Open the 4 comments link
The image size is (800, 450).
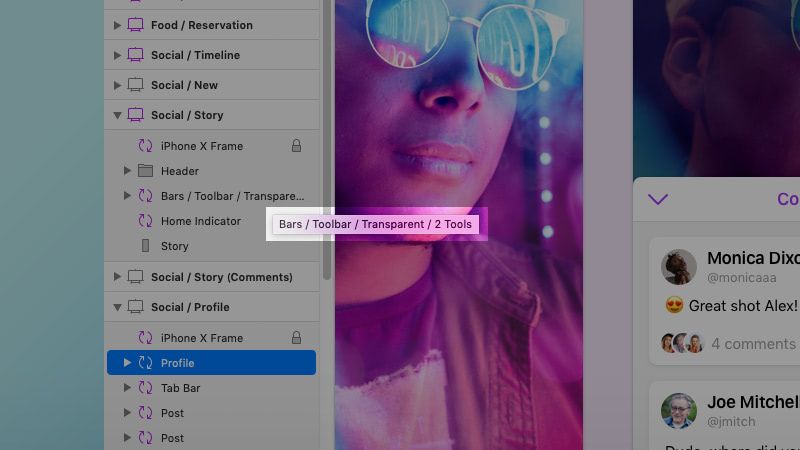click(x=754, y=344)
